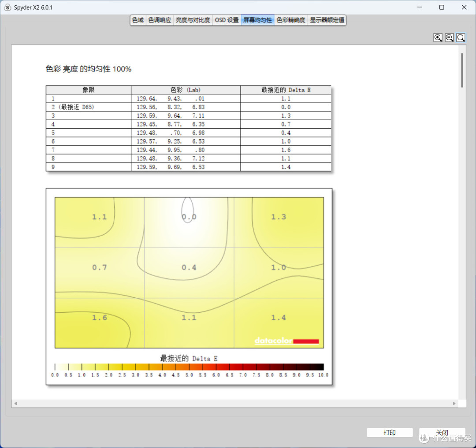Click the Lab value 129.64, 9.43
The width and height of the screenshot is (476, 448).
tap(170, 99)
